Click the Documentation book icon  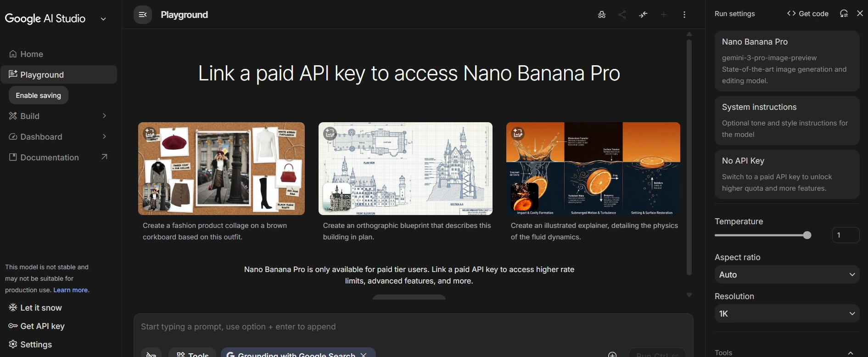[13, 157]
